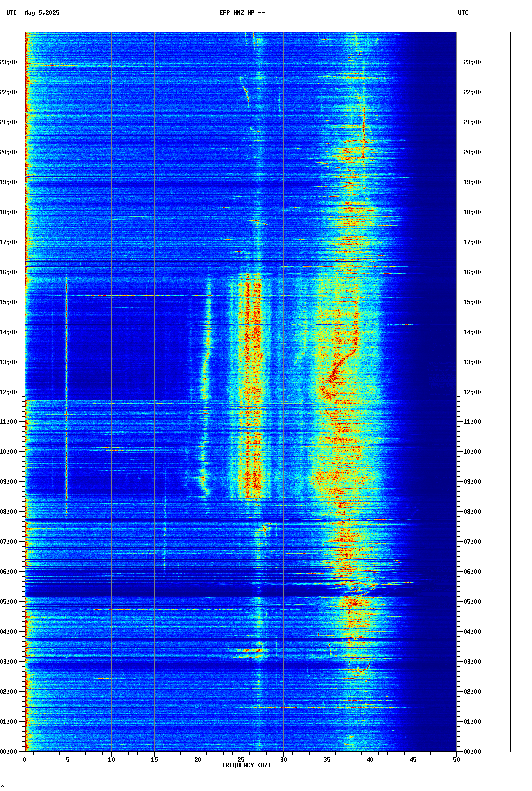Pick 09:00 on the right time axis
This screenshot has width=532, height=791.
pos(472,482)
